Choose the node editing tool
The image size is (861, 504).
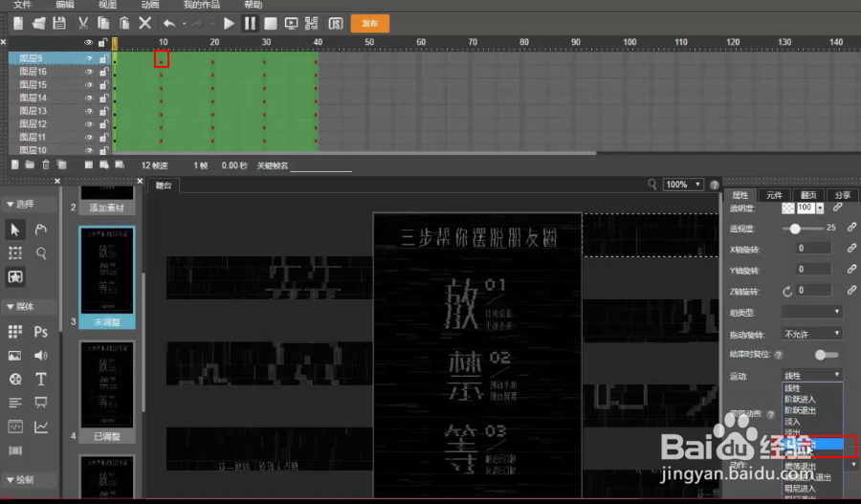[x=40, y=230]
